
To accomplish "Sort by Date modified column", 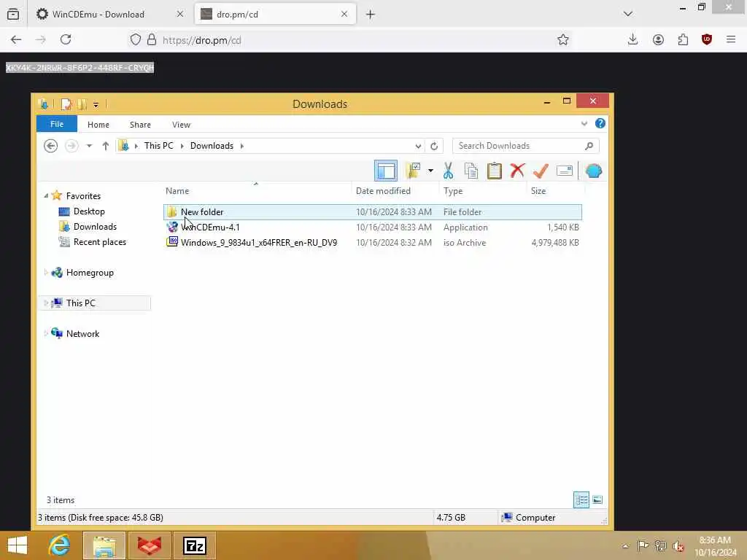I will [383, 191].
